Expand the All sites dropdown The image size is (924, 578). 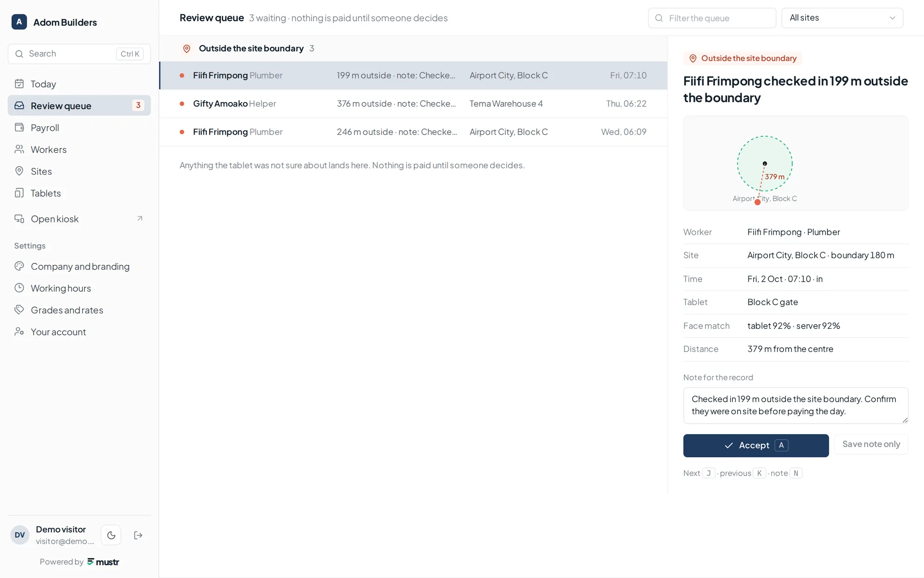click(842, 18)
